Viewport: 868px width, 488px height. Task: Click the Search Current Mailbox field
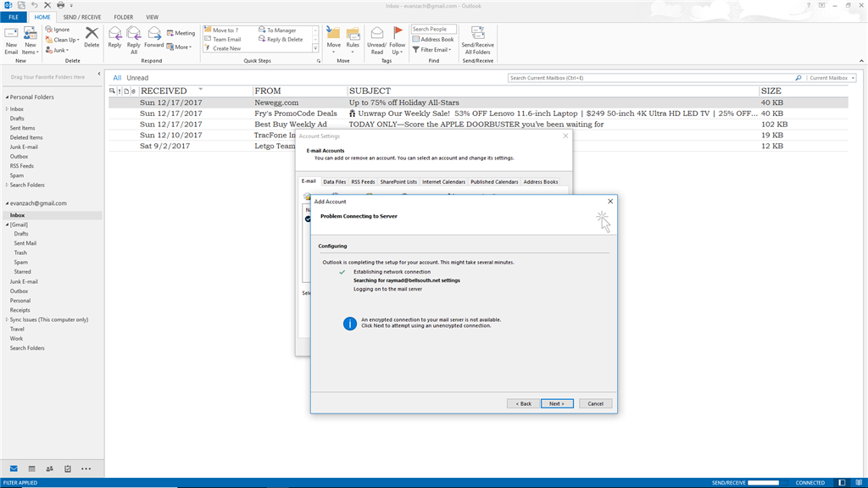651,78
